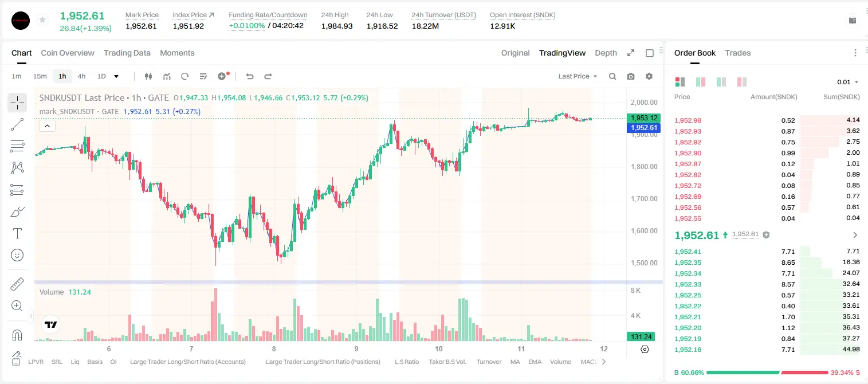The image size is (868, 384).
Task: Select the 4h timeframe
Action: (82, 76)
